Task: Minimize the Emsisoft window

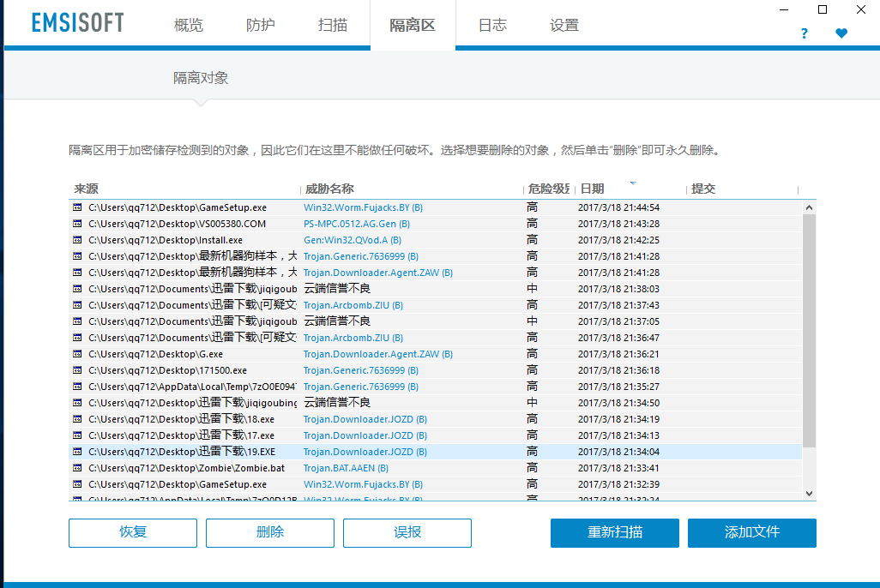Action: 784,9
